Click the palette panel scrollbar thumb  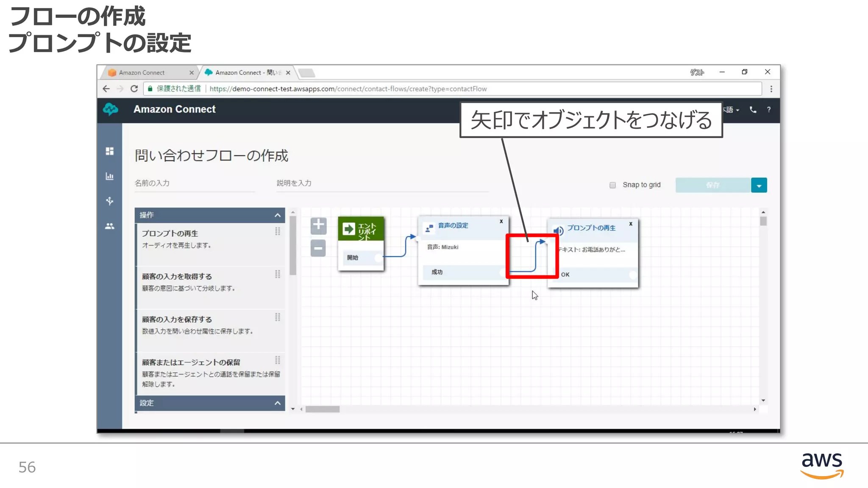293,245
